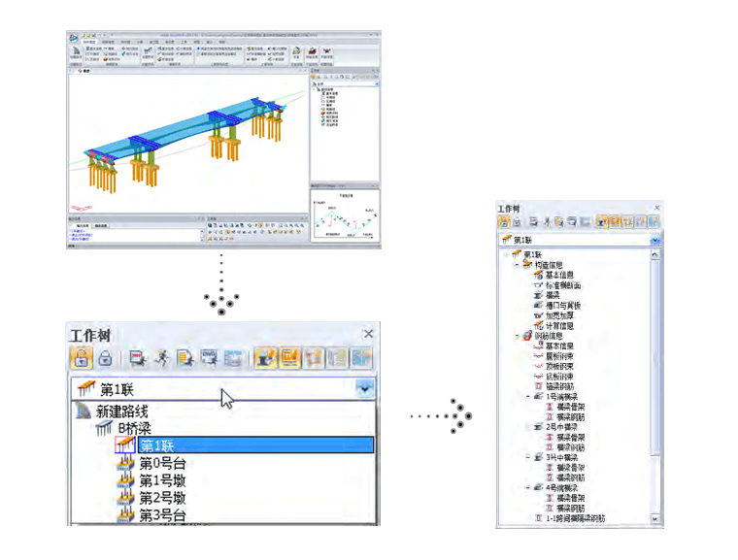
Task: Click the lone running-man icon in the enlarged 工作树 toolbar
Action: tap(162, 358)
